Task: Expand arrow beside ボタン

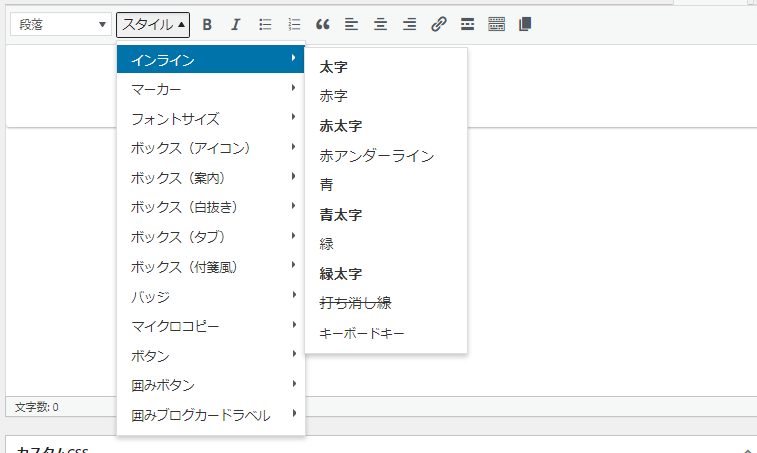Action: 293,354
